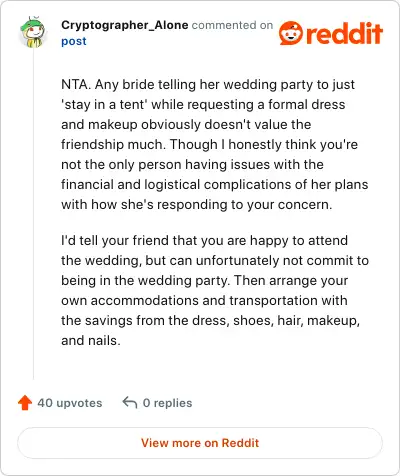Click the words 'dress, shoes, hair, makeup,'
Viewport: 400px width, 476px height.
(x=276, y=321)
